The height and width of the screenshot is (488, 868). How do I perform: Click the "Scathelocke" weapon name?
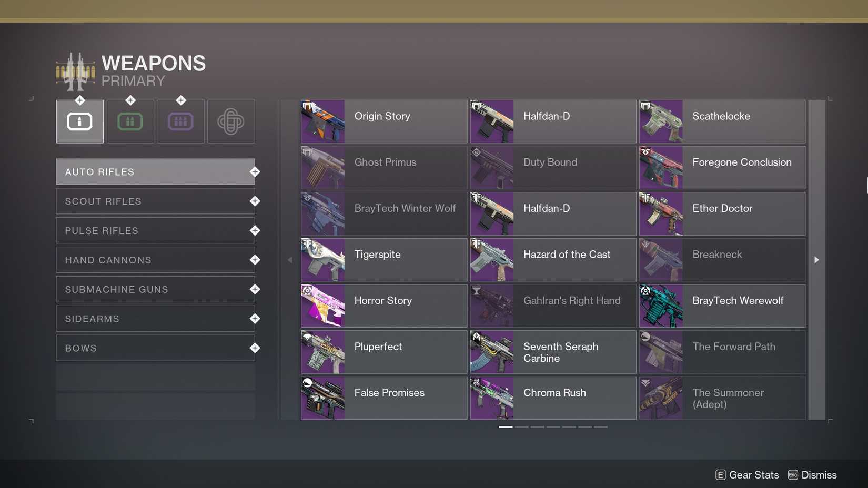(x=721, y=116)
